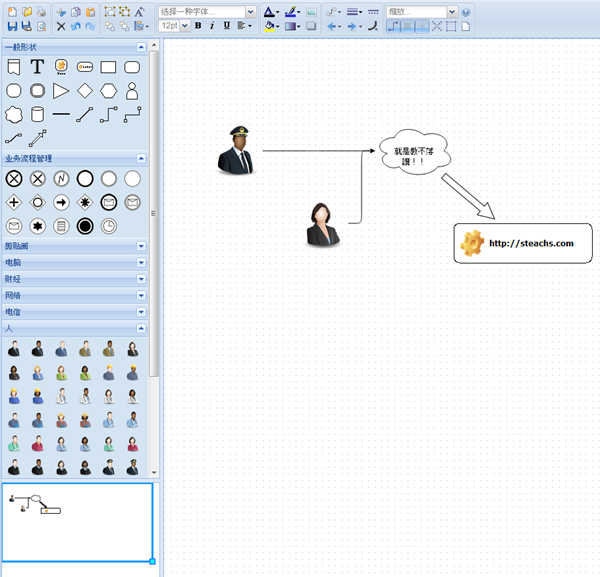Toggle bold text formatting

[198, 26]
